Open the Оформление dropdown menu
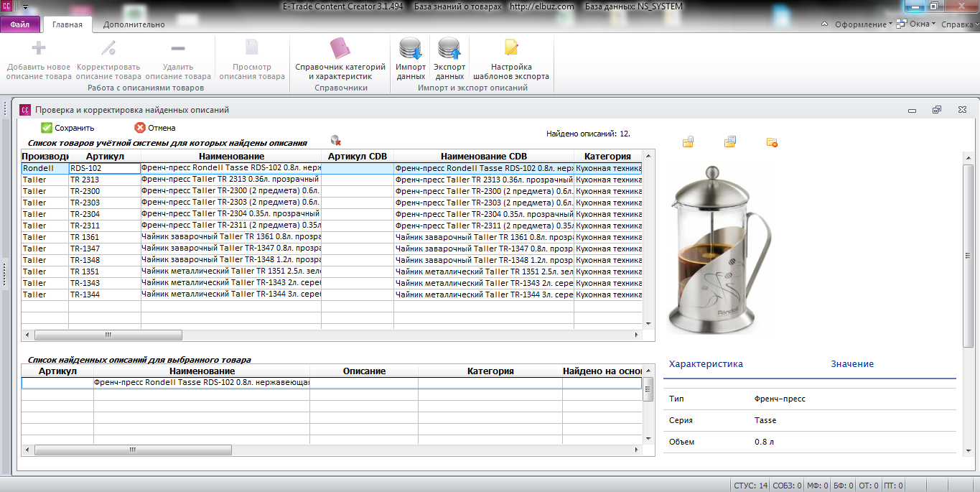The width and height of the screenshot is (980, 492). (x=863, y=24)
